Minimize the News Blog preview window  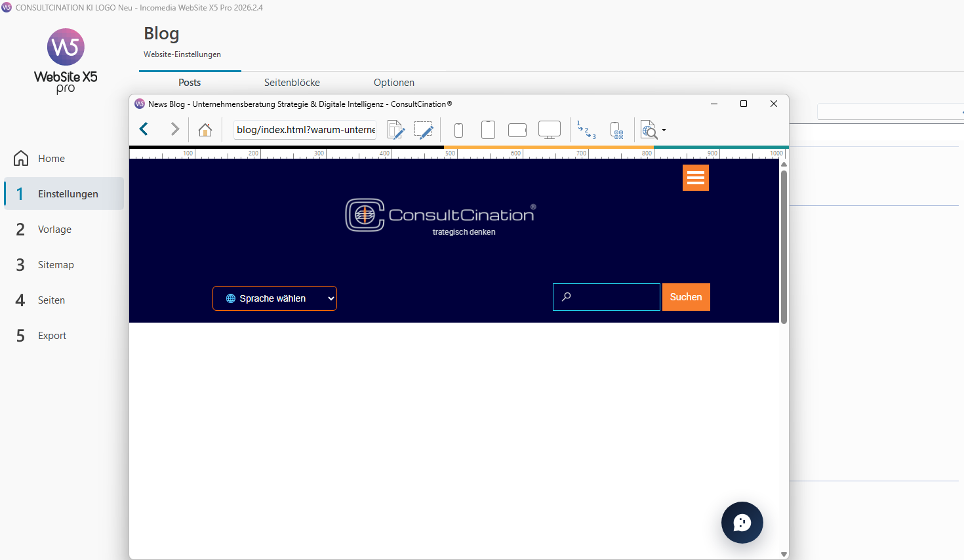714,104
